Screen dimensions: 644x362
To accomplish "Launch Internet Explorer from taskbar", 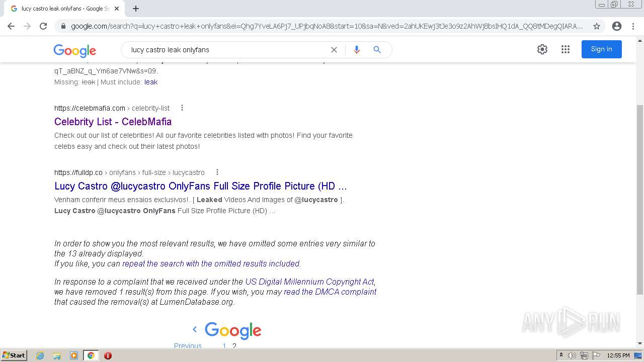I will (40, 355).
